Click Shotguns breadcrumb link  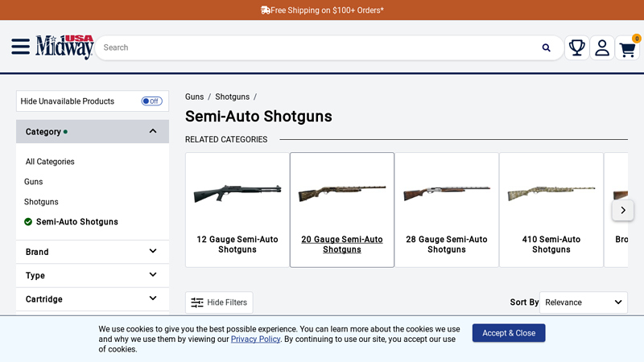click(x=232, y=97)
